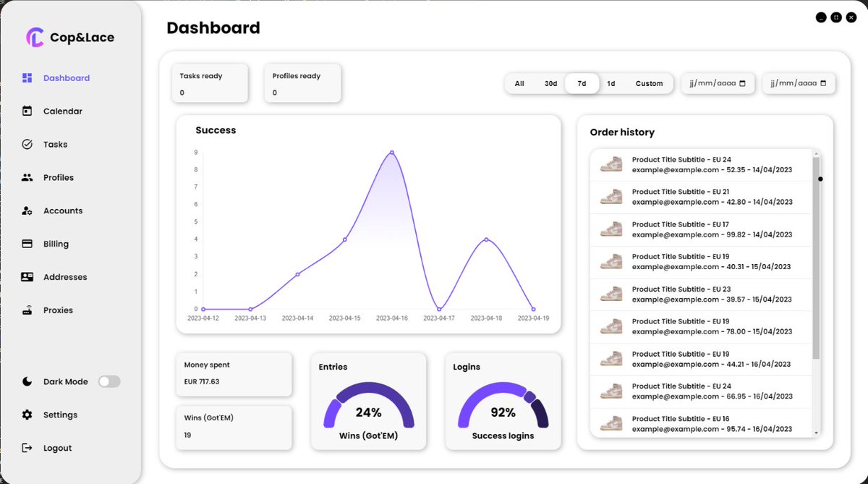This screenshot has width=868, height=484.
Task: Click the Logout arrow icon
Action: click(27, 448)
